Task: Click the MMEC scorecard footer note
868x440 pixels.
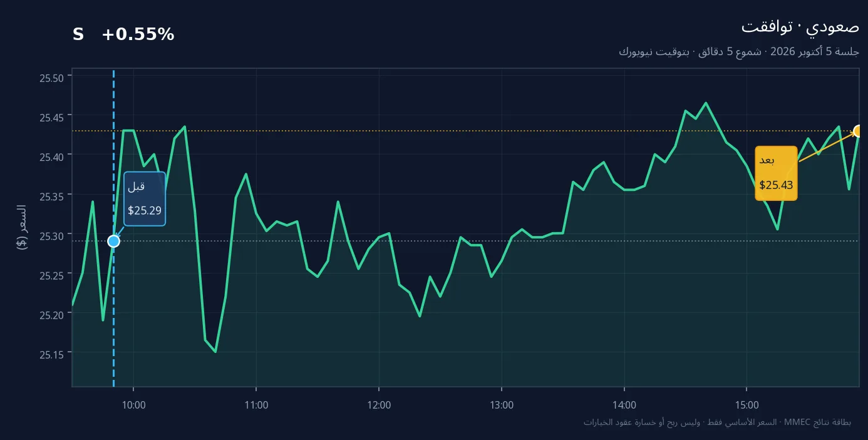Action: click(x=717, y=422)
